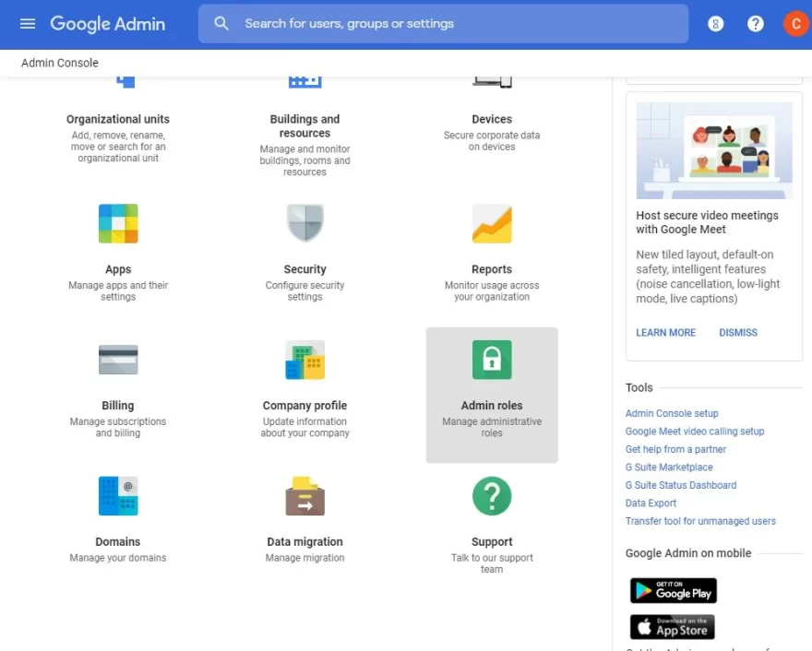Click the Reports chart icon
The width and height of the screenshot is (812, 651).
492,223
